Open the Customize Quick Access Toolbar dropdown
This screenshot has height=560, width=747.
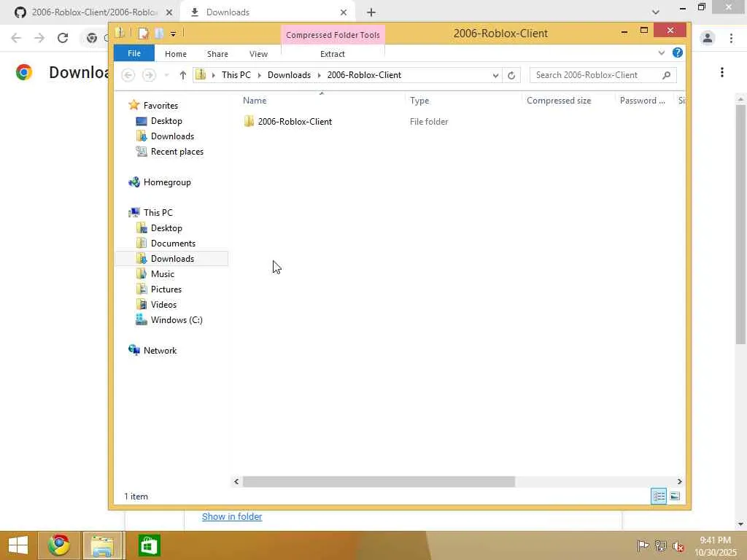coord(173,34)
